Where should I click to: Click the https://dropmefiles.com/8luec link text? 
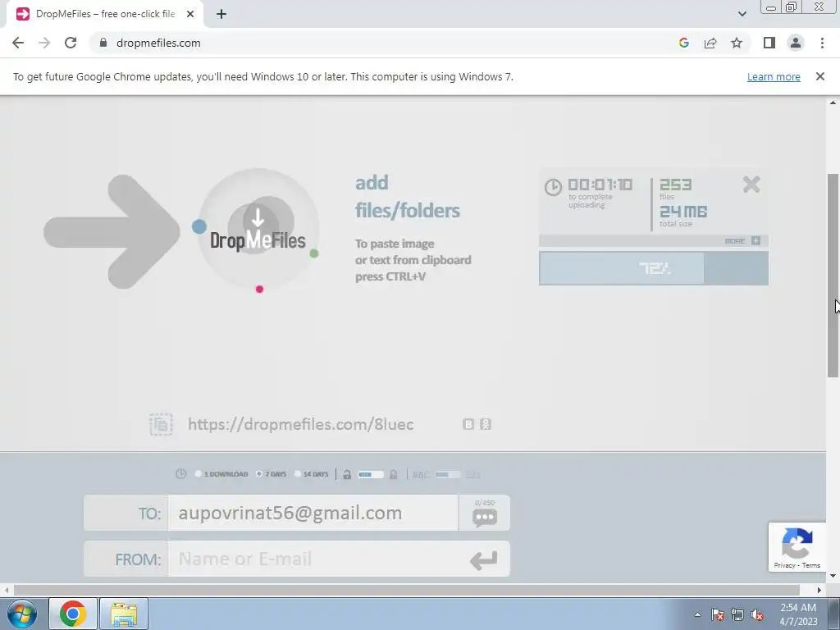click(300, 424)
